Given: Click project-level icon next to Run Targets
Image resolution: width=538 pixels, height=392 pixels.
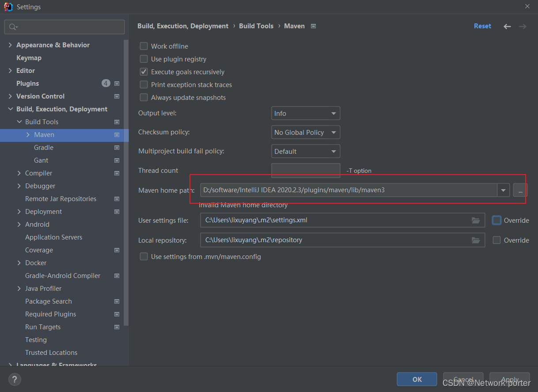Looking at the screenshot, I should (x=117, y=327).
